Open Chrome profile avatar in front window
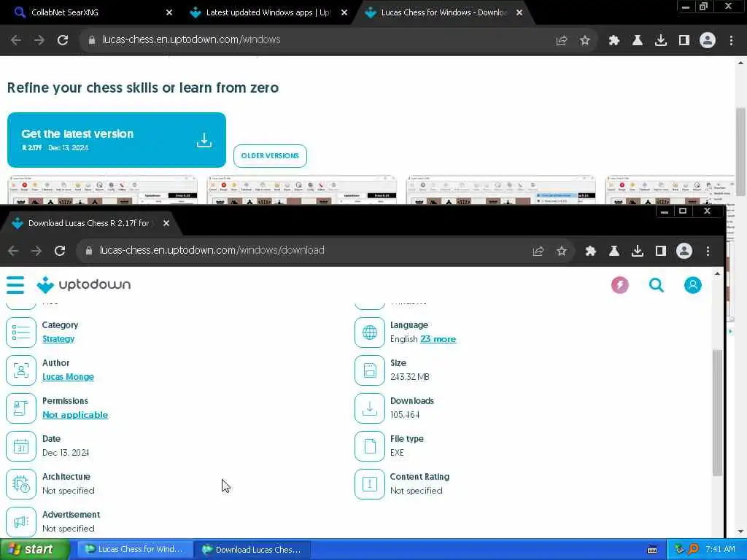The height and width of the screenshot is (560, 747). point(684,251)
